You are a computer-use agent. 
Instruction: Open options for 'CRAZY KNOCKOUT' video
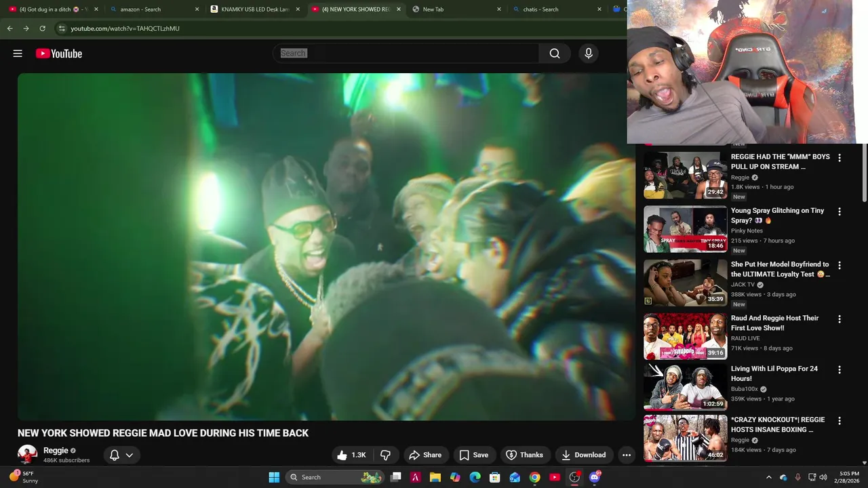tap(840, 421)
